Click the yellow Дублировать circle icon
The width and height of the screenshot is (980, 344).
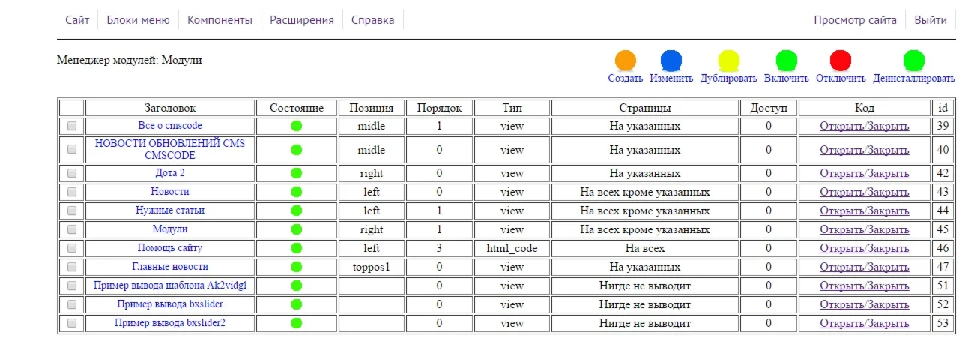728,61
